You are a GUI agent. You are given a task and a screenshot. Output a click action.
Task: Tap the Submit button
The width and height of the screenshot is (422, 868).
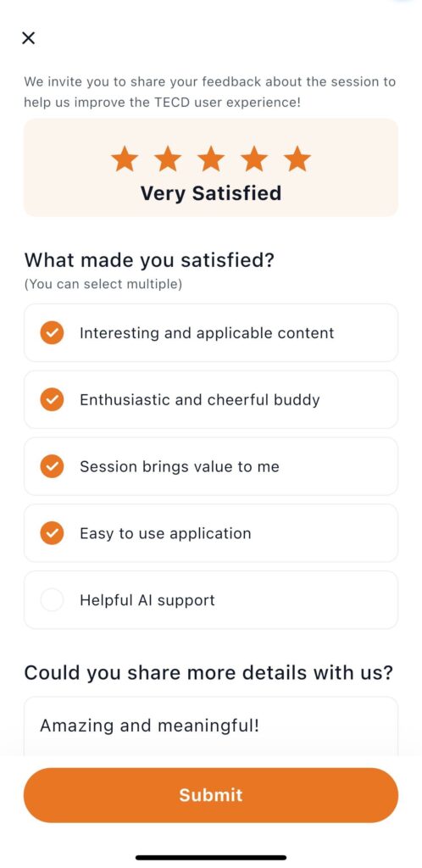pos(211,795)
